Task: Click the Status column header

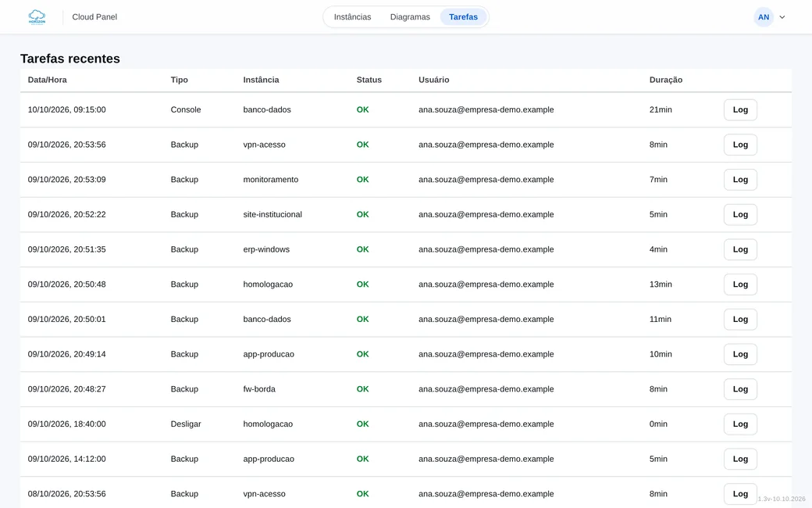Action: click(x=369, y=80)
